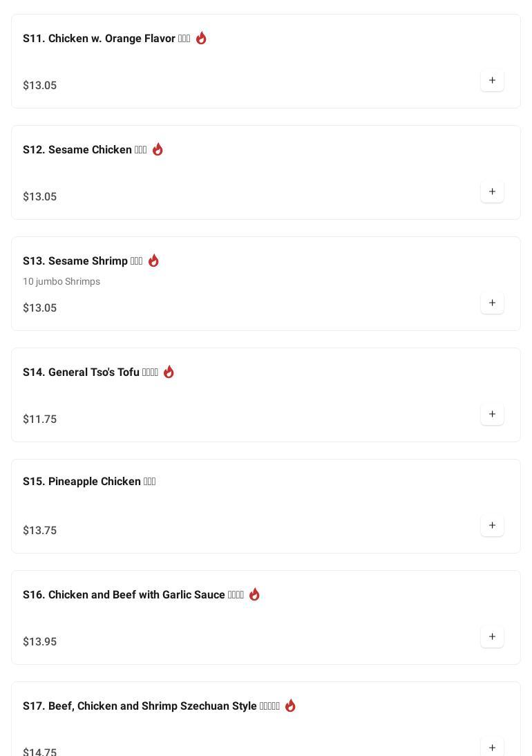Viewport: 532px width, 756px height.
Task: Open S15 Pineapple Chicken item details
Action: (x=88, y=482)
